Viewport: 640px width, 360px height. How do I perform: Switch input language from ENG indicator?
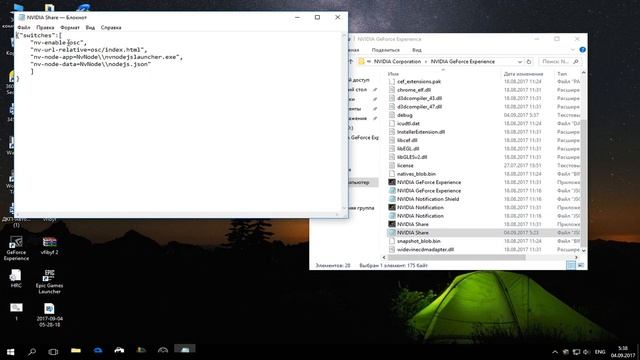[600, 351]
